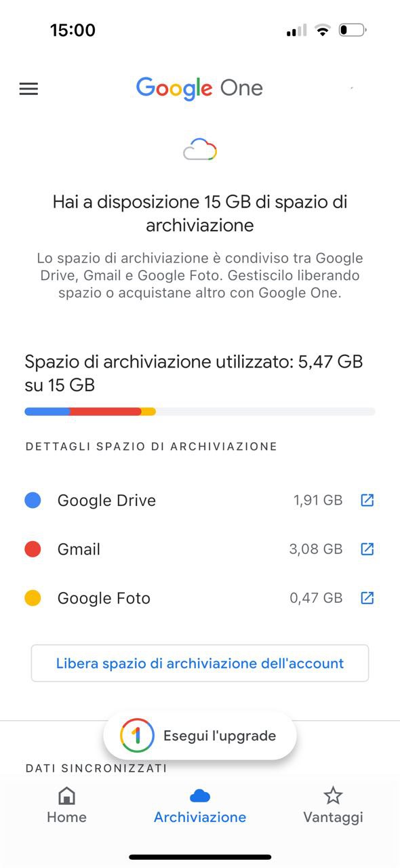Viewport: 400px width, 868px height.
Task: Click the DATI SINCRONIZZATI section header
Action: pyautogui.click(x=96, y=768)
